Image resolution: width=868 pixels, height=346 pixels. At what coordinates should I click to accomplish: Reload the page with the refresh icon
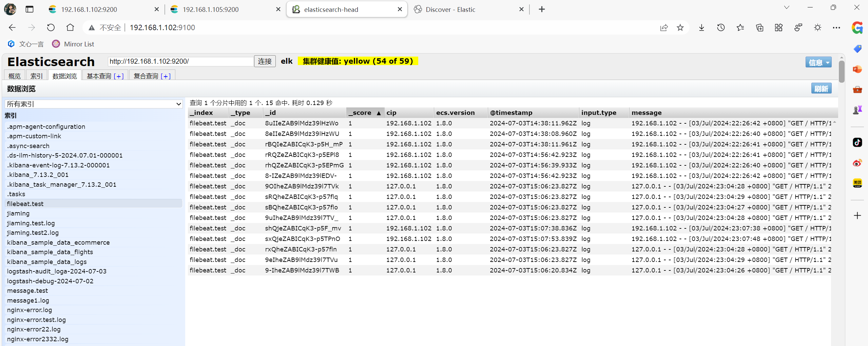click(51, 27)
